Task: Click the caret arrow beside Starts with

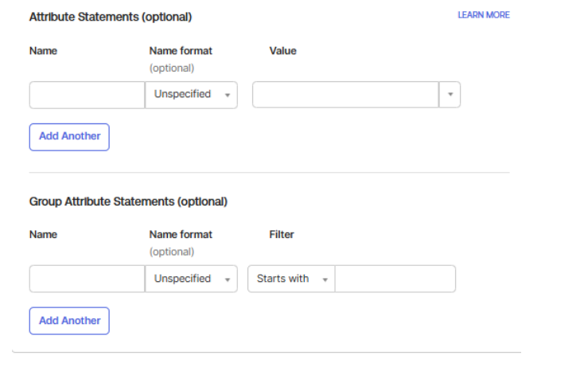Action: click(x=325, y=280)
